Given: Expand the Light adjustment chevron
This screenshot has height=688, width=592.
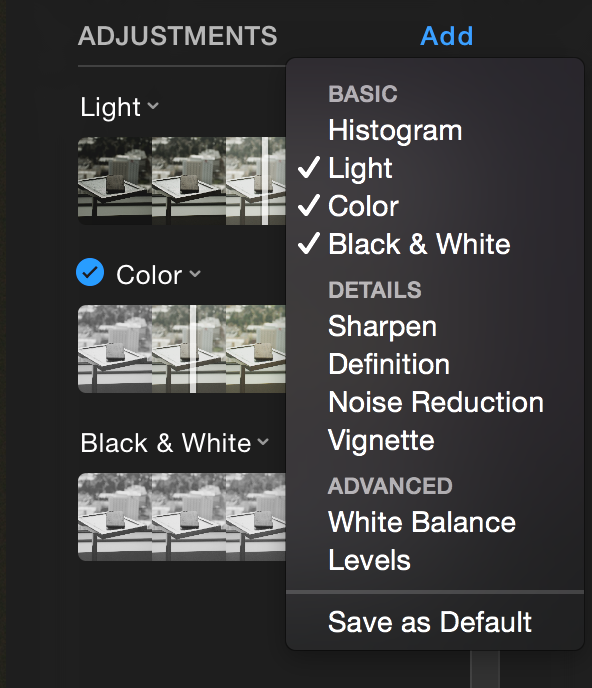Looking at the screenshot, I should pos(153,106).
